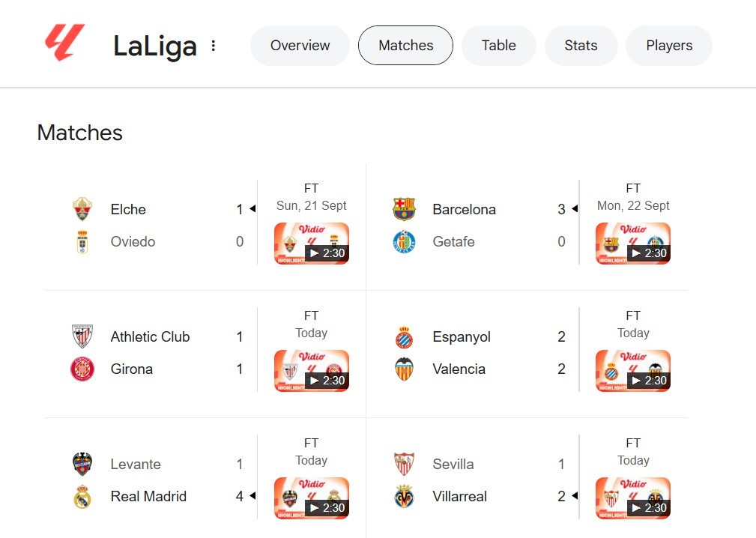Open the Stats tab
Screen dimensions: 756x538
pyautogui.click(x=581, y=46)
